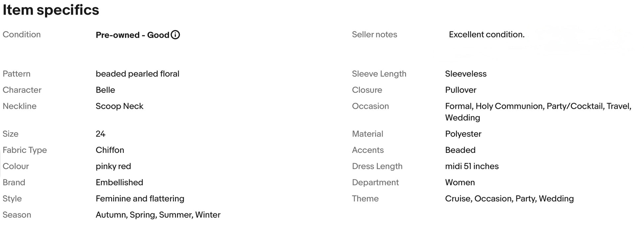The height and width of the screenshot is (228, 644).
Task: Click the beaded pearled floral pattern value
Action: pyautogui.click(x=137, y=74)
